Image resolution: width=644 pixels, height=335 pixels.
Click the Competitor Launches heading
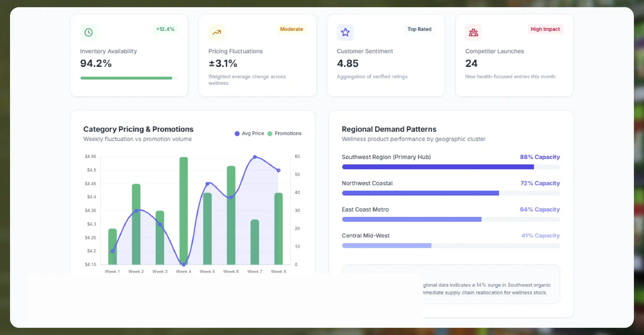coord(494,51)
